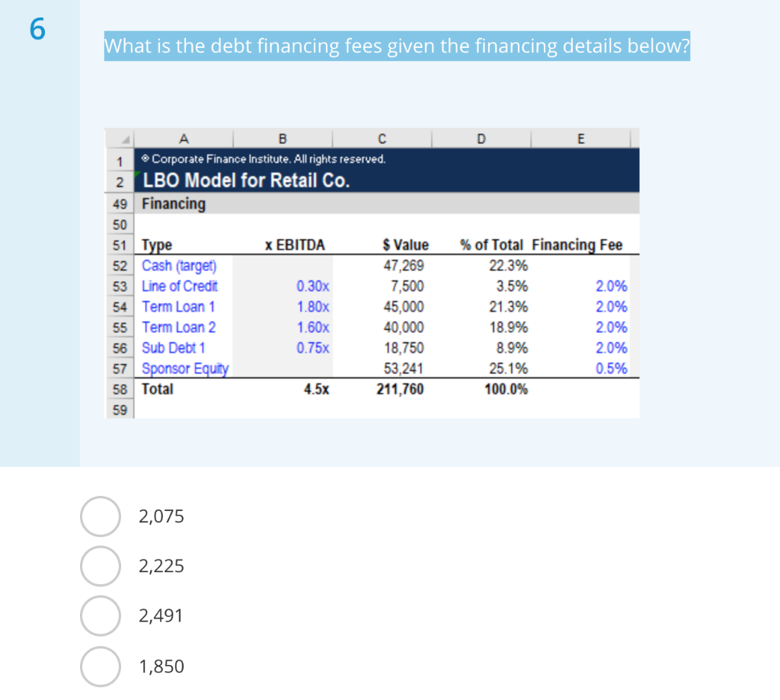Select column A header
Screen dimensions: 780x700
[184, 139]
